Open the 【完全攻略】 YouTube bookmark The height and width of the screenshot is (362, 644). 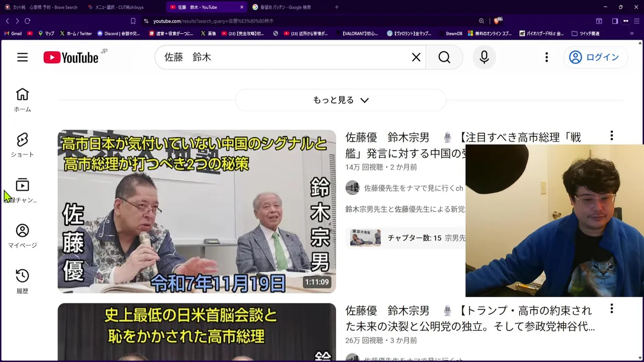click(x=243, y=34)
